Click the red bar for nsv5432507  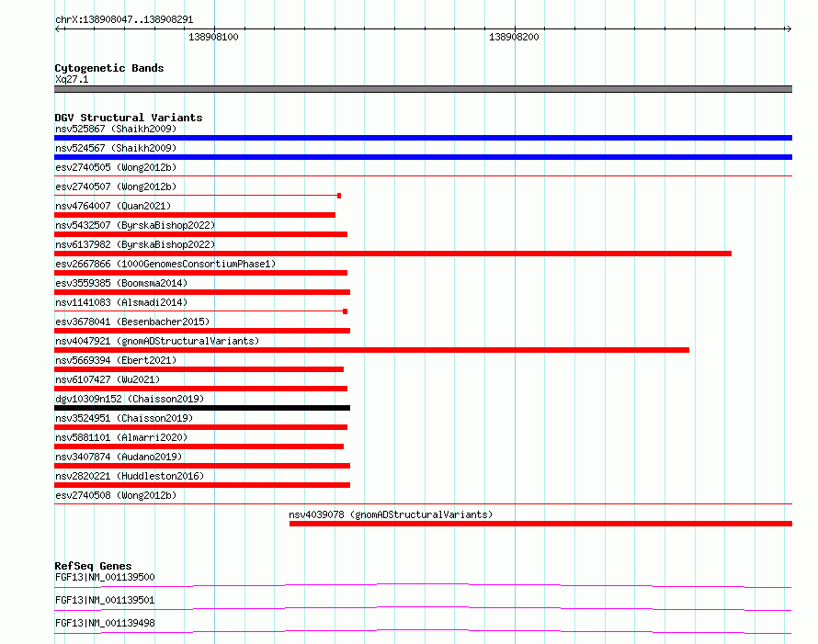tap(201, 234)
